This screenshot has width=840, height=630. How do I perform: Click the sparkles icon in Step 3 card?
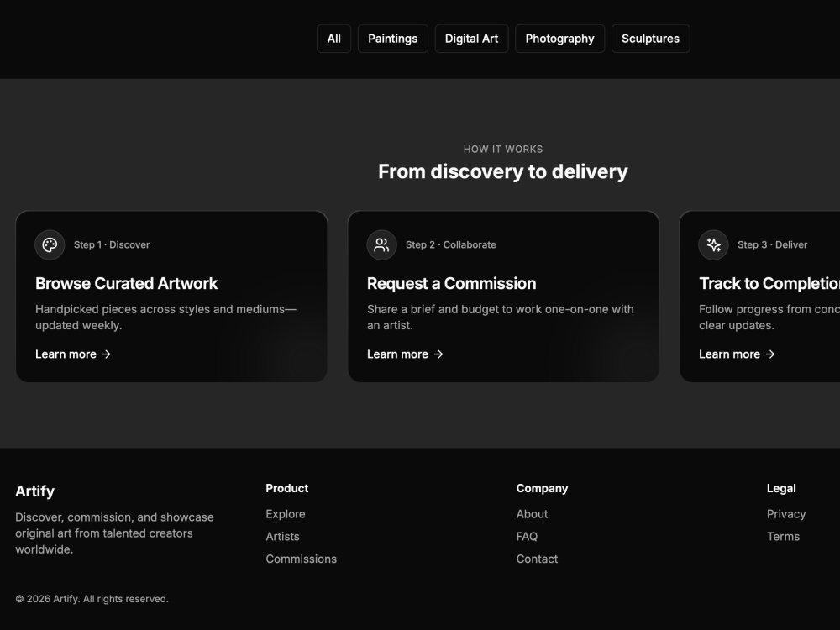[713, 244]
